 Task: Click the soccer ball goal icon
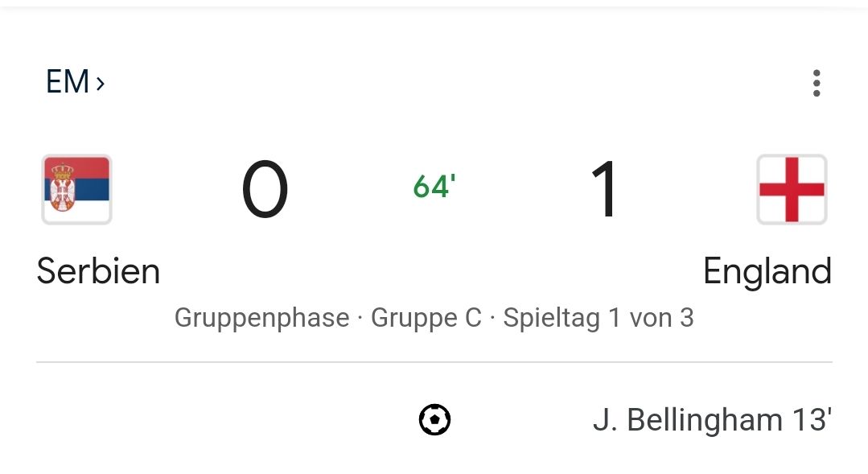pos(434,420)
